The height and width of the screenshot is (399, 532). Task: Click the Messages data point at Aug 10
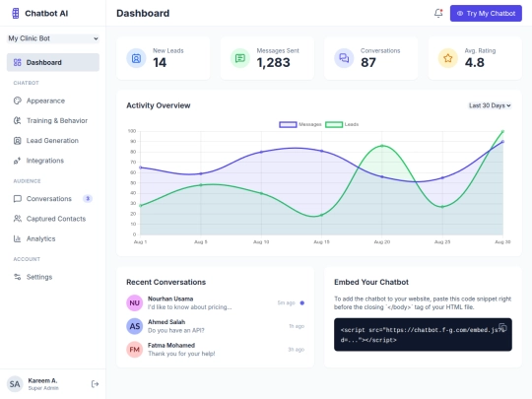pos(261,152)
